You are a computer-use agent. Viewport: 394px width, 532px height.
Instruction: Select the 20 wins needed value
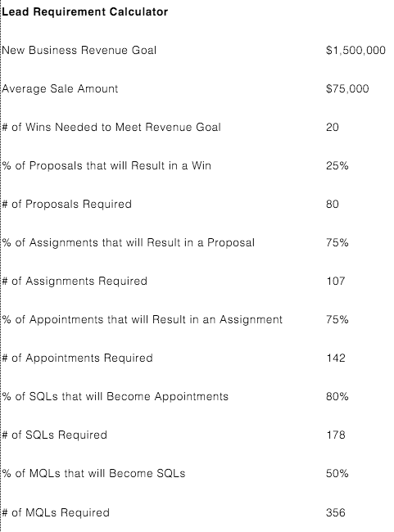tap(333, 127)
